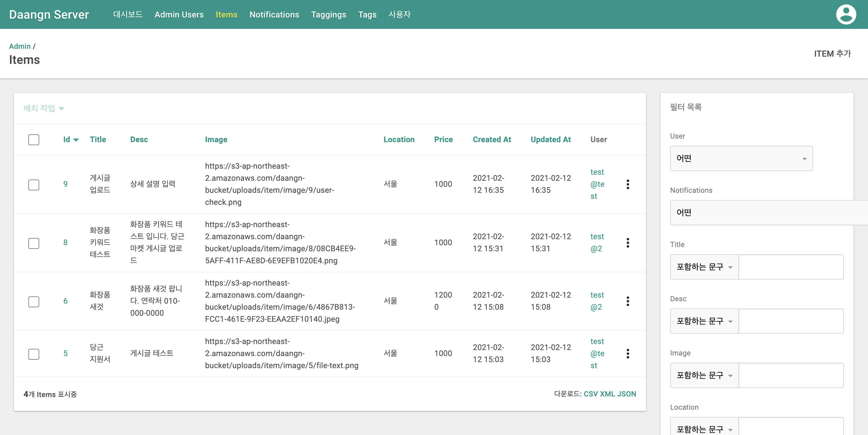Open the Title filter 포함하는 문구 dropdown

pyautogui.click(x=704, y=267)
